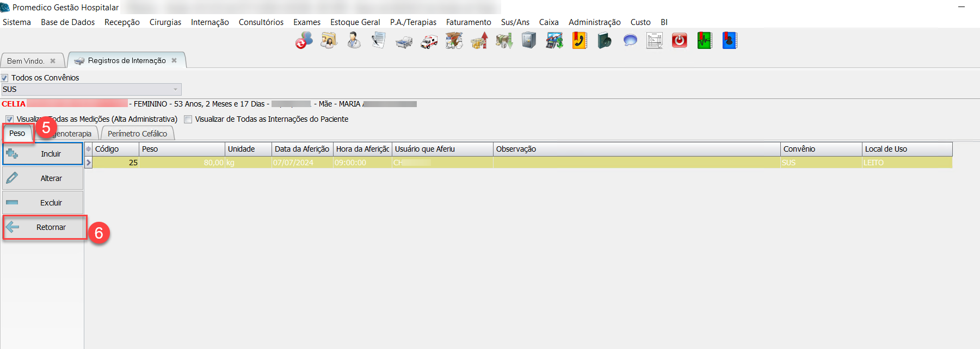
Task: Open the chat speech bubble icon
Action: coord(630,41)
